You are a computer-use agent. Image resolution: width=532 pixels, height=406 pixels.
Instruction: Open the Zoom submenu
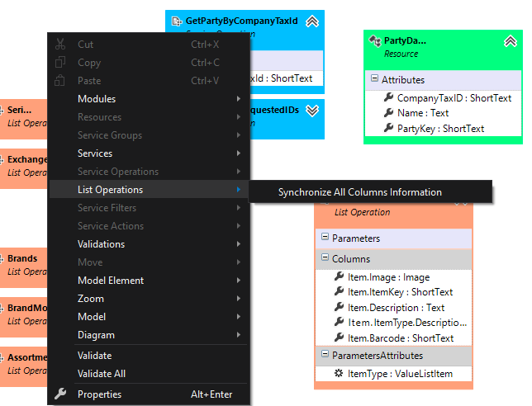[x=149, y=299]
